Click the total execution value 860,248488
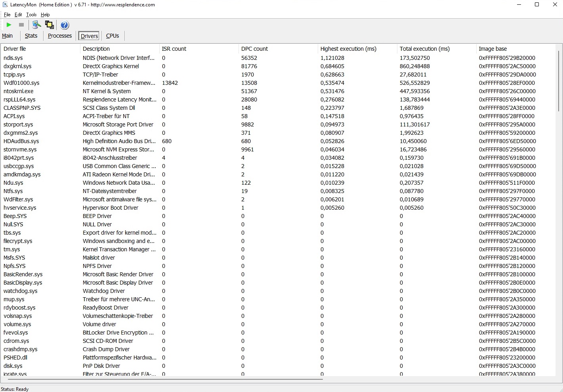563x392 pixels. click(x=415, y=66)
